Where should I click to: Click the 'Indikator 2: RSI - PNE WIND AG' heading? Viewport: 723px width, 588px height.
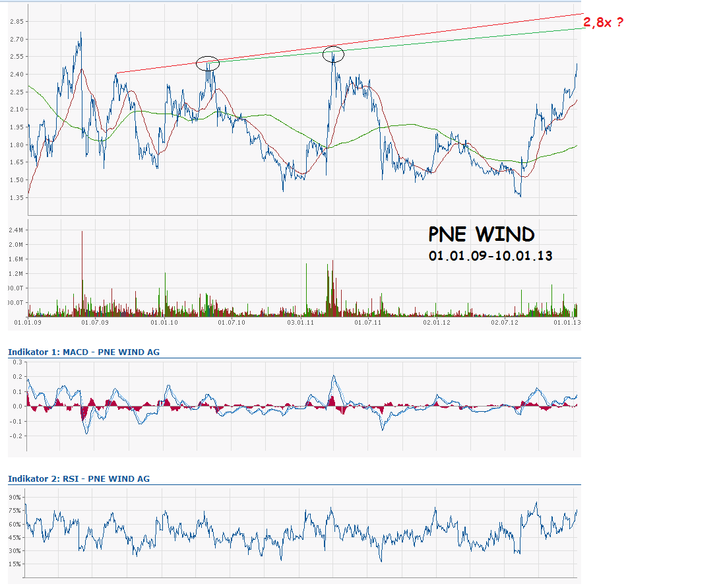coord(79,478)
